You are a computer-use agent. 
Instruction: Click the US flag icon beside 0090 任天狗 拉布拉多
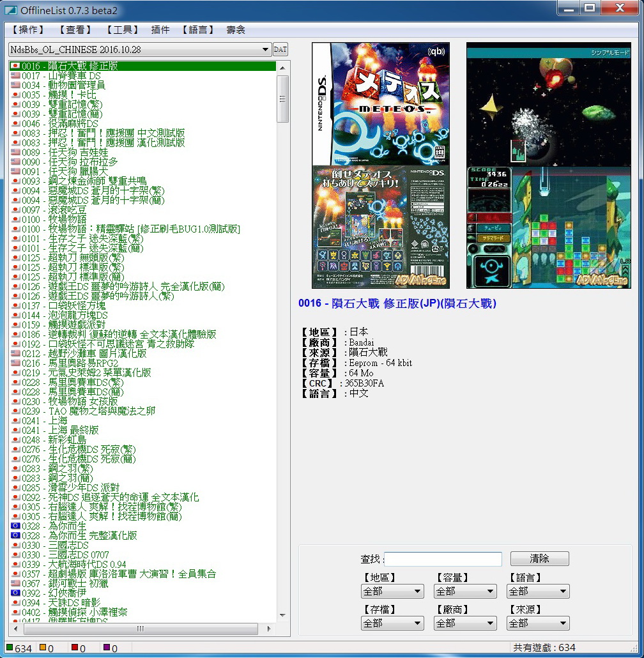(15, 162)
